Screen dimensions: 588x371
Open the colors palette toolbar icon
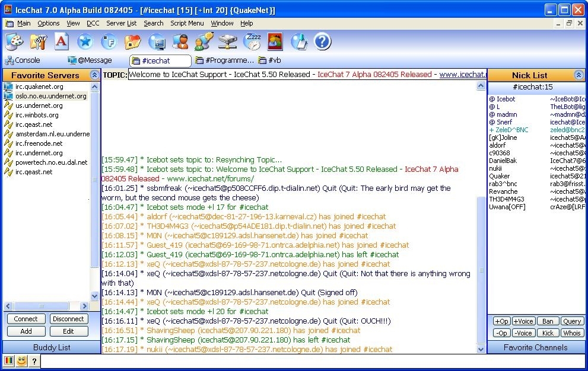coord(15,41)
